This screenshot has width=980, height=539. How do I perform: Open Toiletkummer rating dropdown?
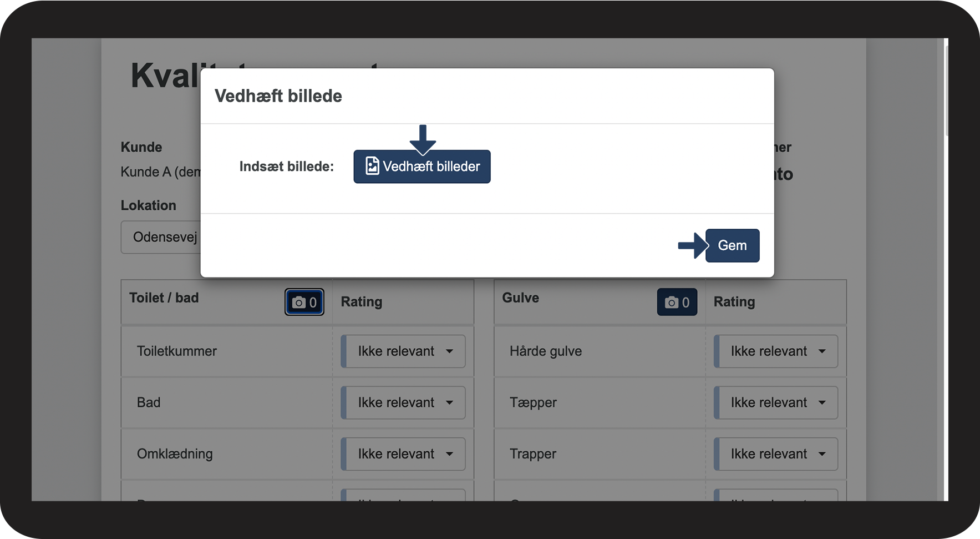pos(403,351)
